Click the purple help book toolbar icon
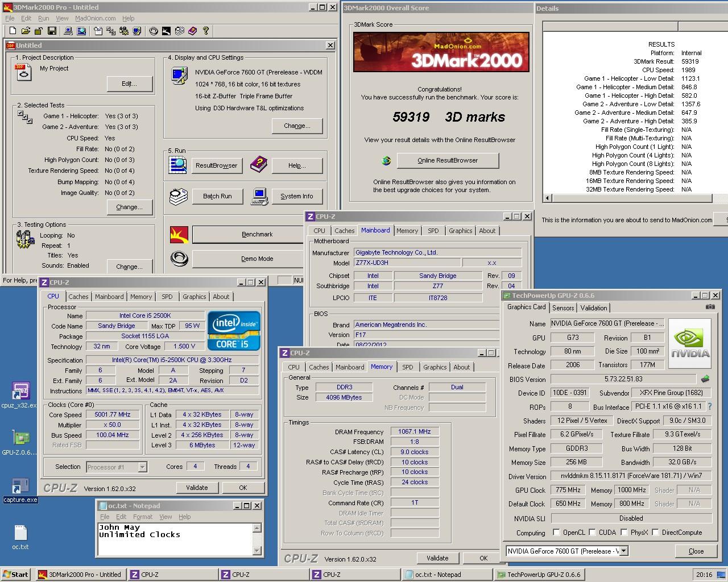The height and width of the screenshot is (582, 728). point(192,31)
